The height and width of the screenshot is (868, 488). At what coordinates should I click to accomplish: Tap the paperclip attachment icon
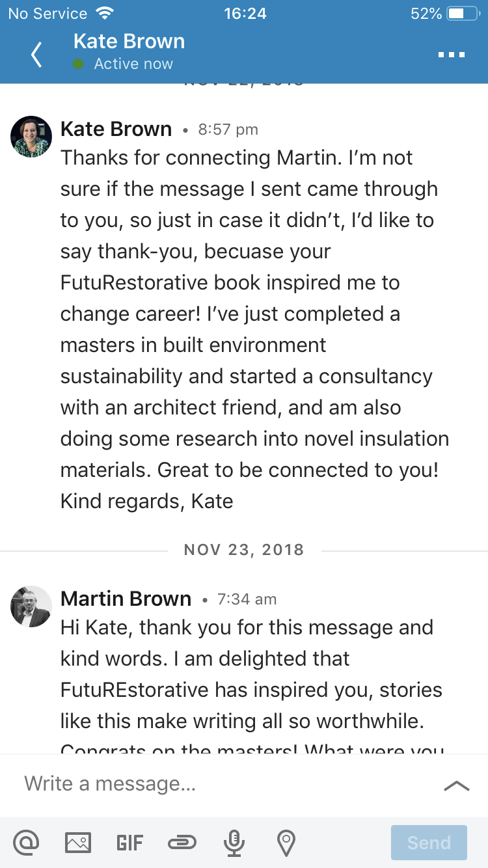182,843
